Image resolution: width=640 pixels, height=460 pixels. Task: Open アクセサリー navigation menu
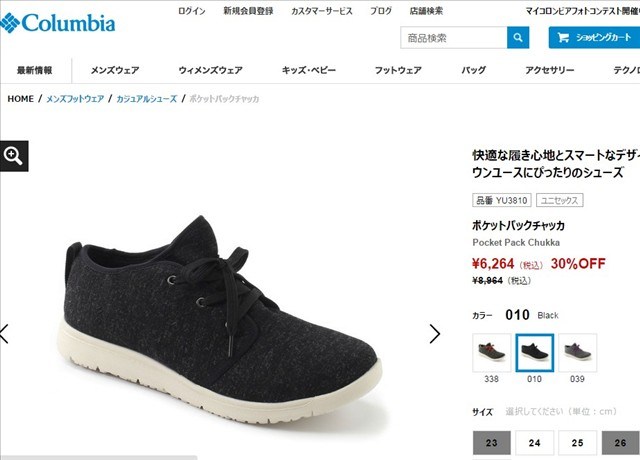coord(549,70)
